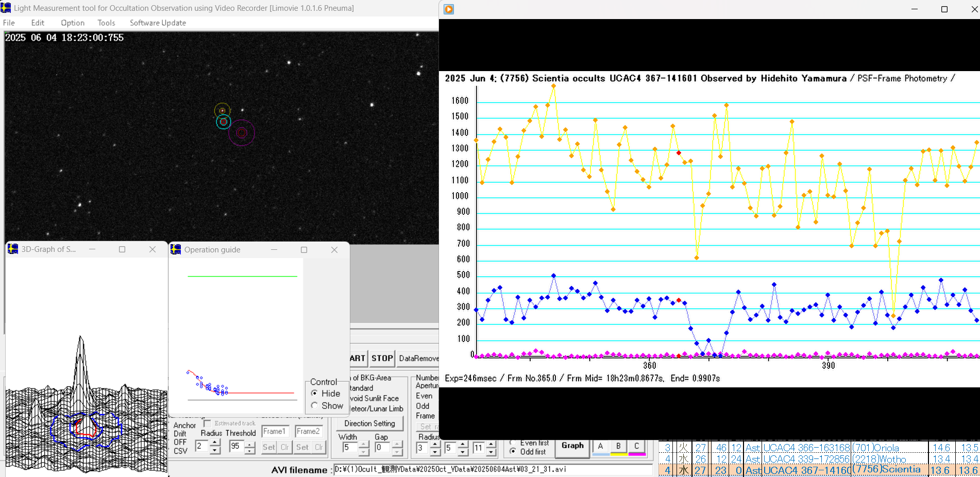The height and width of the screenshot is (477, 980).
Task: Click the yellow aperture circle on star
Action: point(222,110)
